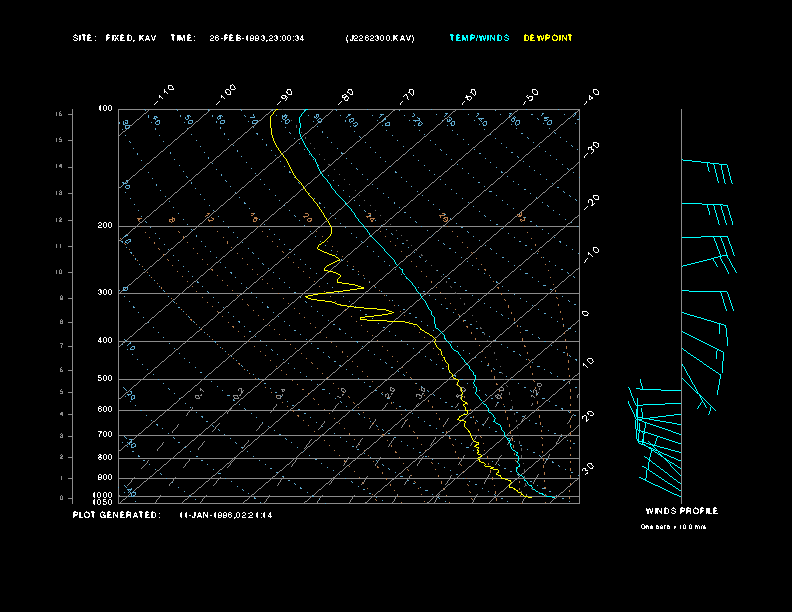The image size is (792, 612).
Task: Click the -40 temperature label at top right
Action: tap(591, 96)
